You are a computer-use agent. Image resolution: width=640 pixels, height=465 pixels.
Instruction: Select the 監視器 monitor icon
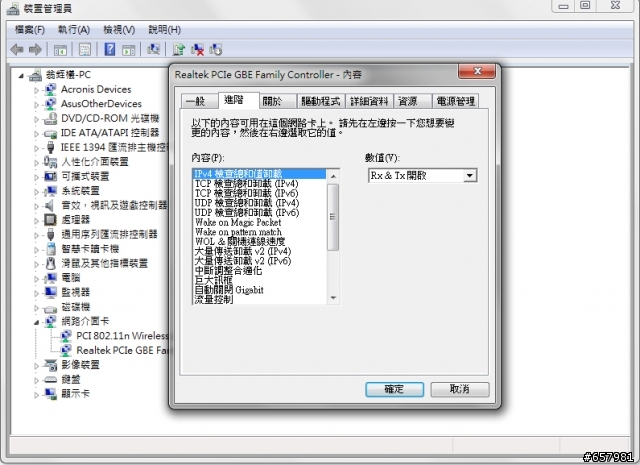(50, 292)
